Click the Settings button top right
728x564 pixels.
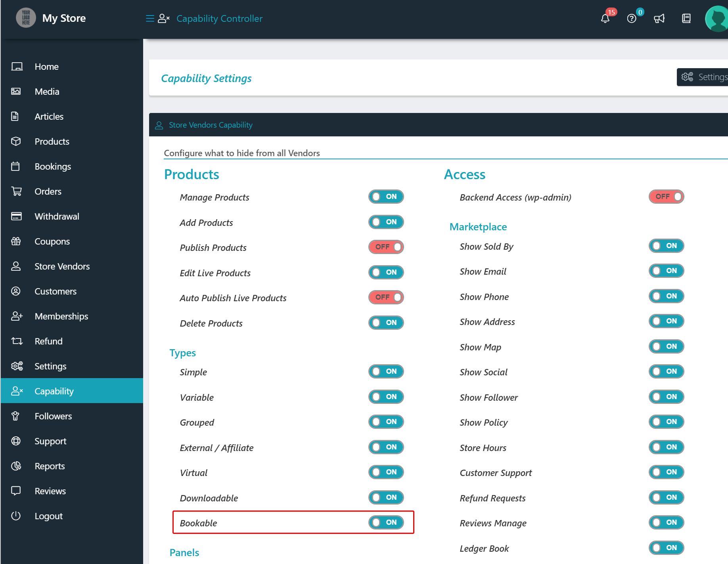pos(702,77)
